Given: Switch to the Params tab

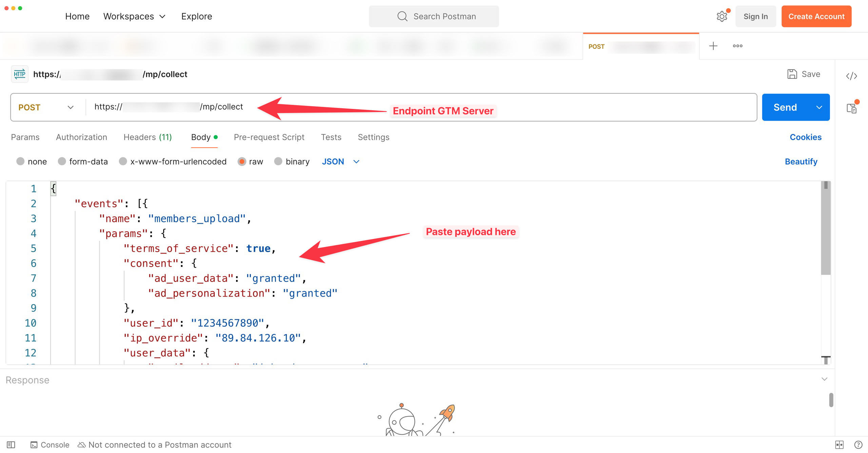Looking at the screenshot, I should [25, 137].
